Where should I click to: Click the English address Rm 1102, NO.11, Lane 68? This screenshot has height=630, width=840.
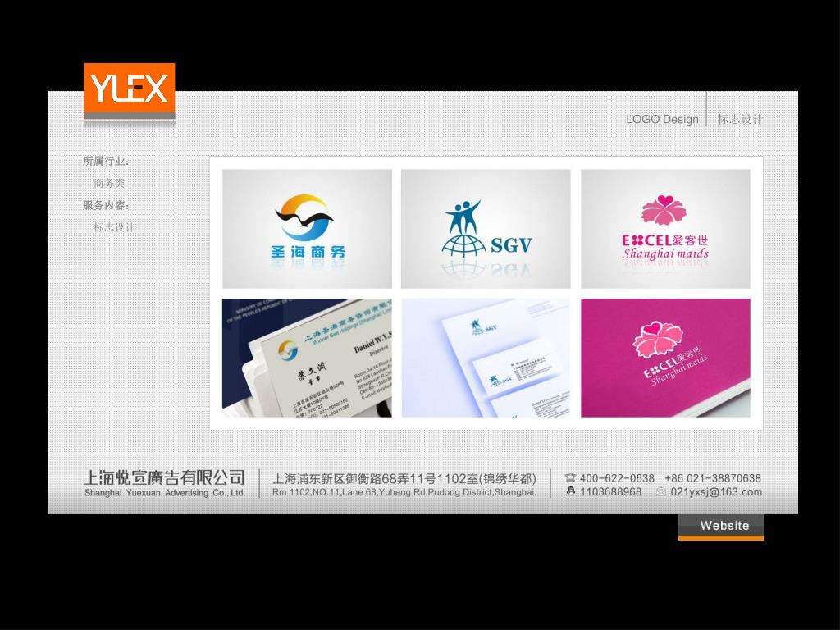coord(404,492)
